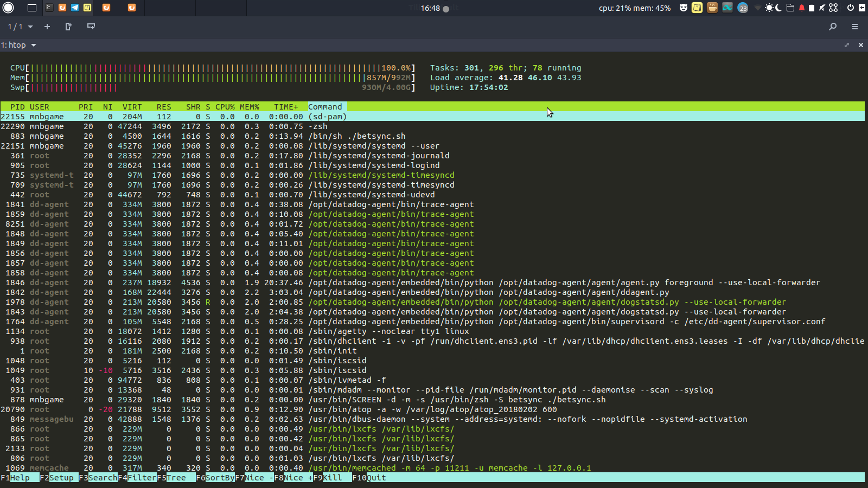
Task: Select the '/bin/sh ./betsync.sh' process row
Action: point(432,136)
